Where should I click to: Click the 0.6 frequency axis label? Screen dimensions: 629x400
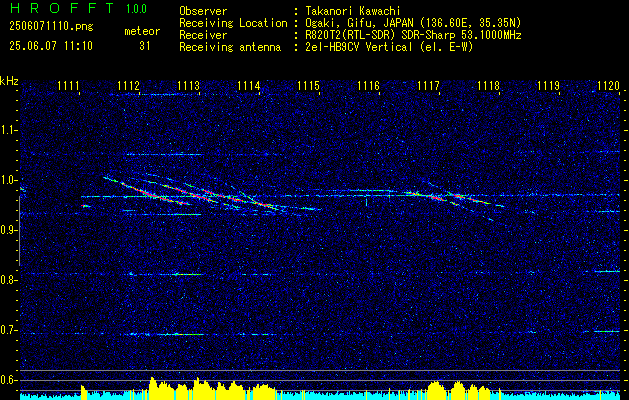[x=8, y=380]
